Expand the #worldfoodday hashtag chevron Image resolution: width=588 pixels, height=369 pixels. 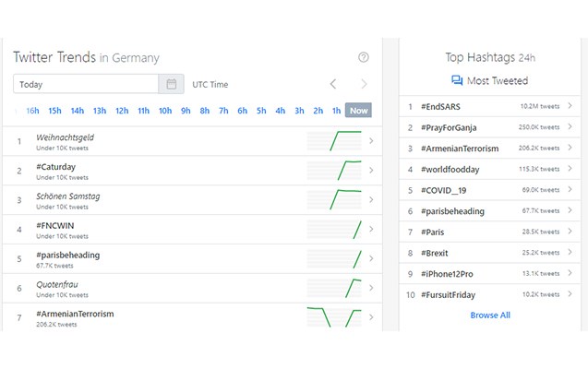pyautogui.click(x=570, y=169)
